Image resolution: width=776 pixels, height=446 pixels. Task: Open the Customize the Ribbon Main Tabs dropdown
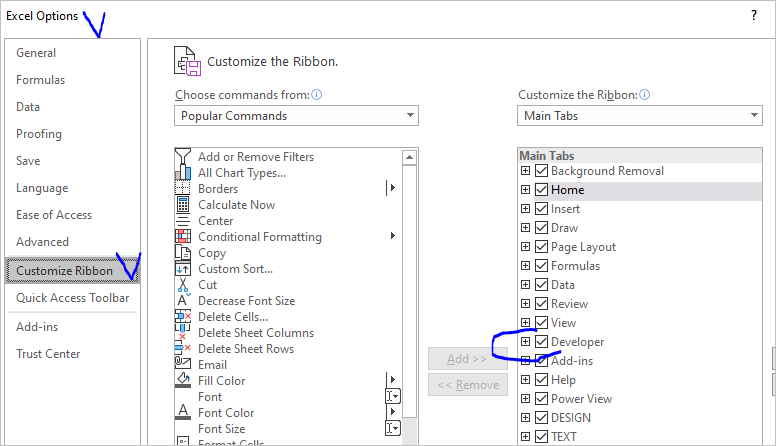pyautogui.click(x=639, y=115)
